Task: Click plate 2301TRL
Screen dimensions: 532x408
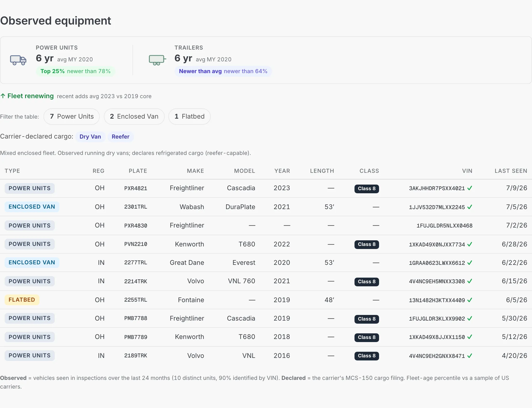Action: pyautogui.click(x=136, y=207)
